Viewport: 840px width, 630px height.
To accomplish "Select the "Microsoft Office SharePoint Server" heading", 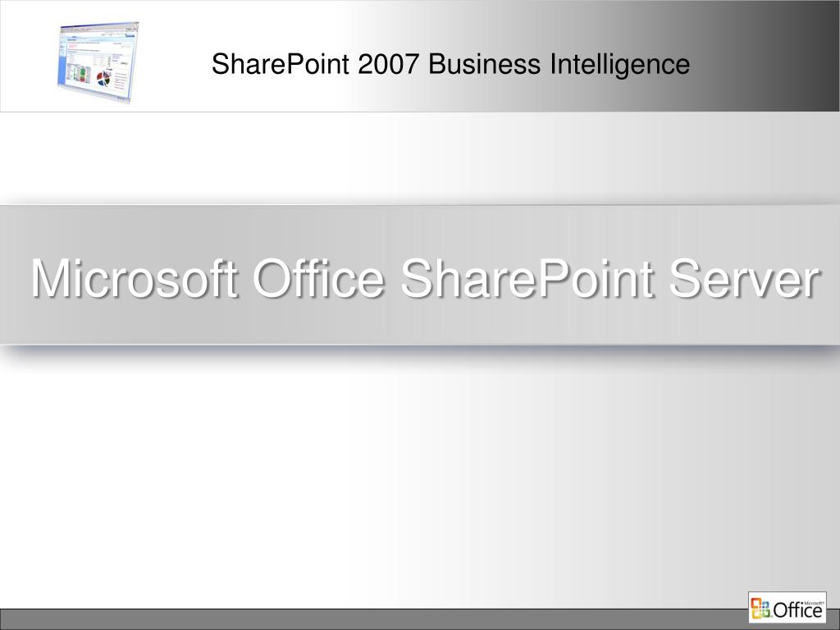I will (426, 278).
